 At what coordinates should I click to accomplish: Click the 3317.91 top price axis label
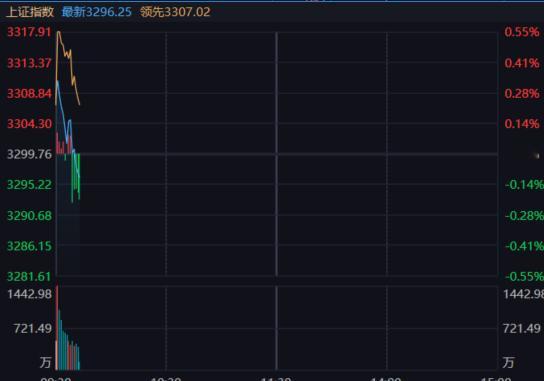point(29,32)
